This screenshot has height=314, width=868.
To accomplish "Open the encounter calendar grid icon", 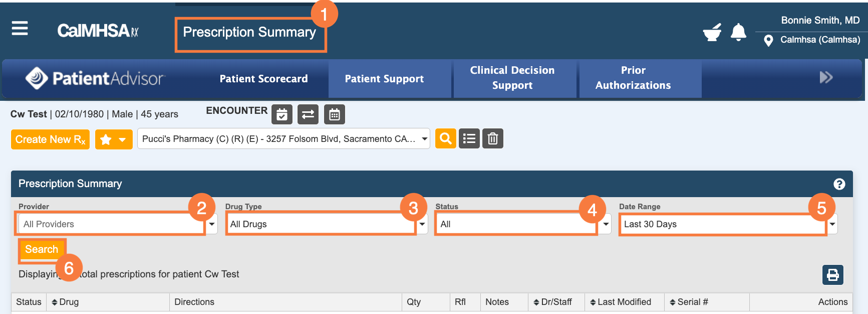I will pyautogui.click(x=335, y=114).
